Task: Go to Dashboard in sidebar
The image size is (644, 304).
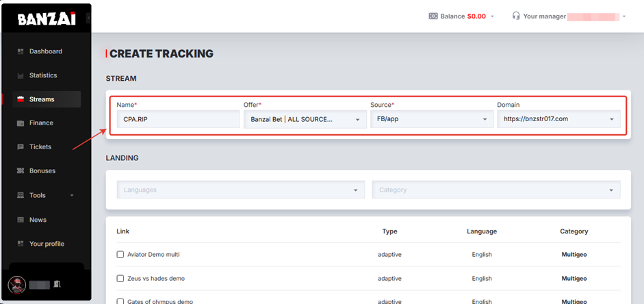Action: (47, 51)
